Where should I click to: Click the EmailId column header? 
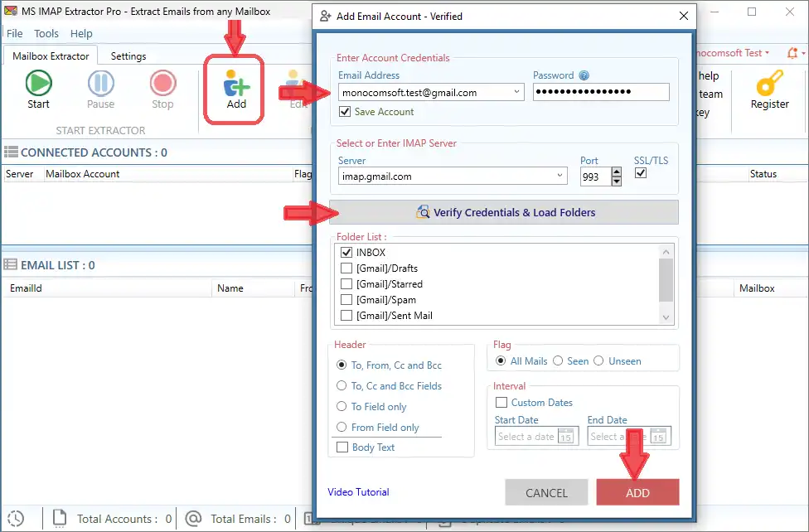26,288
